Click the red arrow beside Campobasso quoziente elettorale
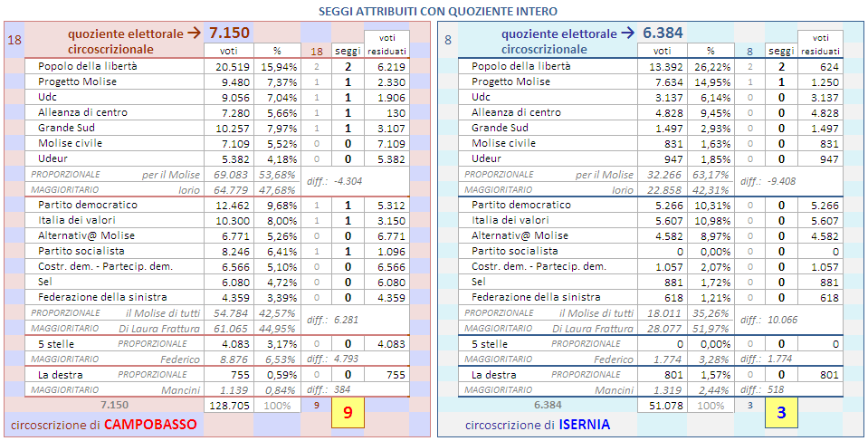868x441 pixels. tap(193, 34)
